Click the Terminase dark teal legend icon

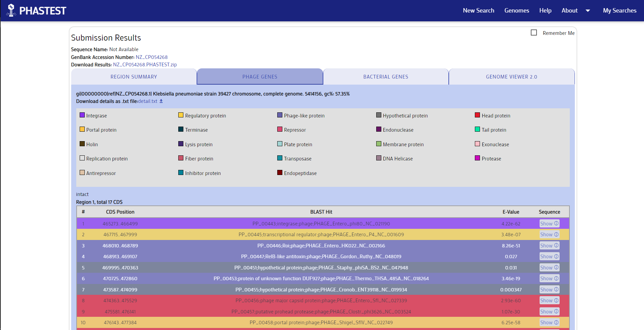[x=181, y=129]
